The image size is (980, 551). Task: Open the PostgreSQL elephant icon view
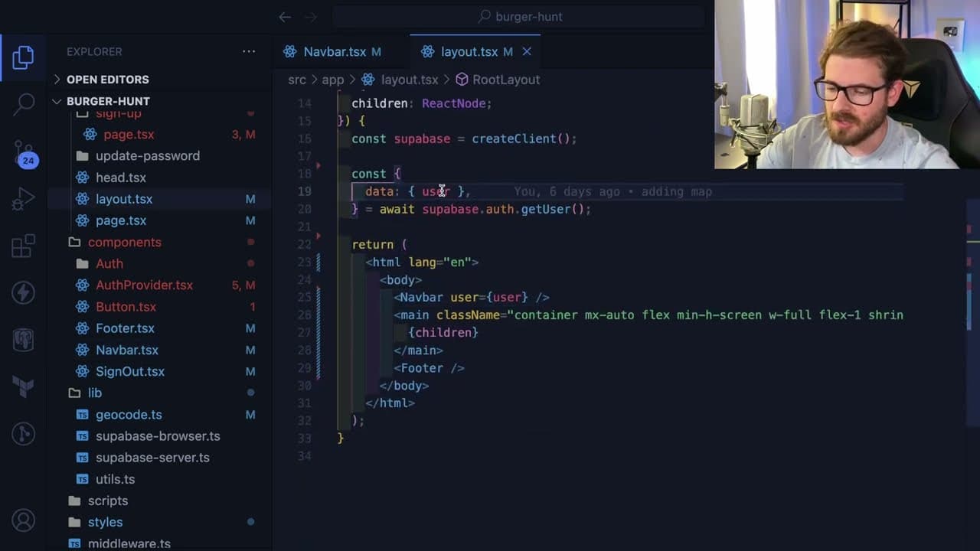24,340
